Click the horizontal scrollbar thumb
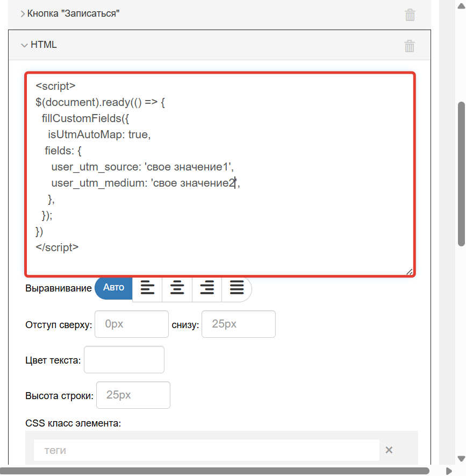 point(214,471)
